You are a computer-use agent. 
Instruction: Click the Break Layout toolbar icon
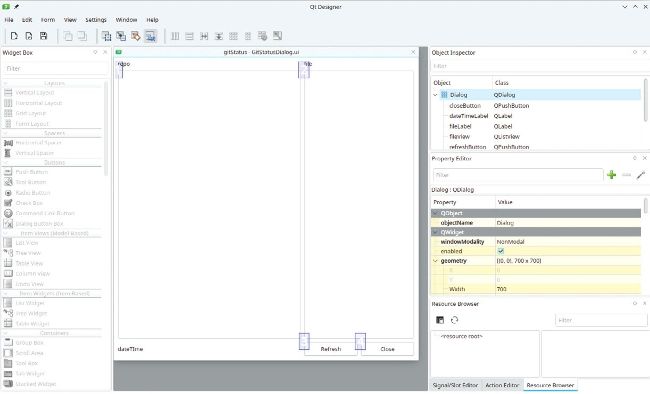tap(262, 36)
